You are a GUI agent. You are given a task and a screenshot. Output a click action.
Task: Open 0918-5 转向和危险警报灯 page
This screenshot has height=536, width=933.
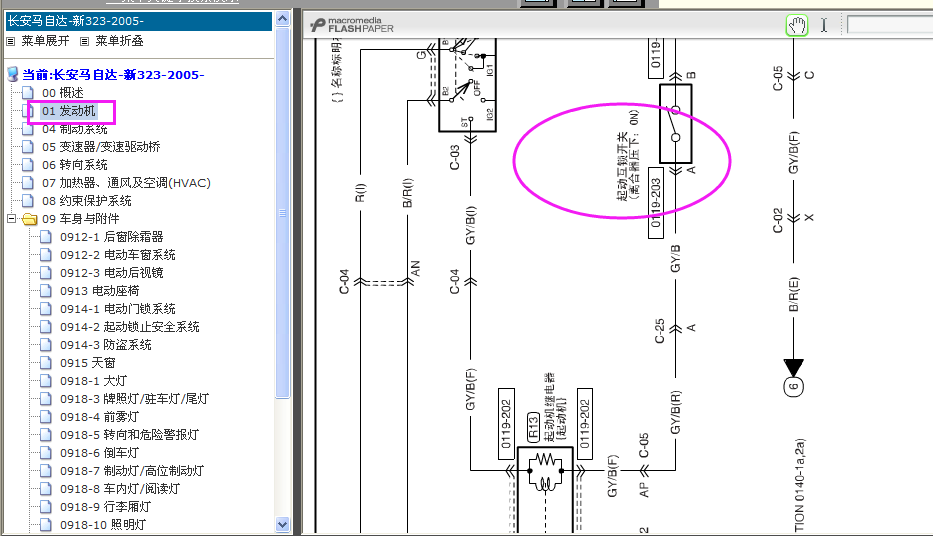click(x=129, y=435)
